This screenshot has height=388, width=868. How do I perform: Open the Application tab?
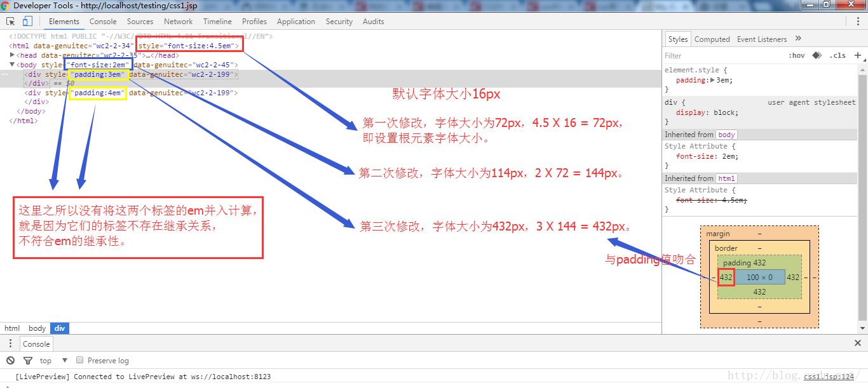296,21
